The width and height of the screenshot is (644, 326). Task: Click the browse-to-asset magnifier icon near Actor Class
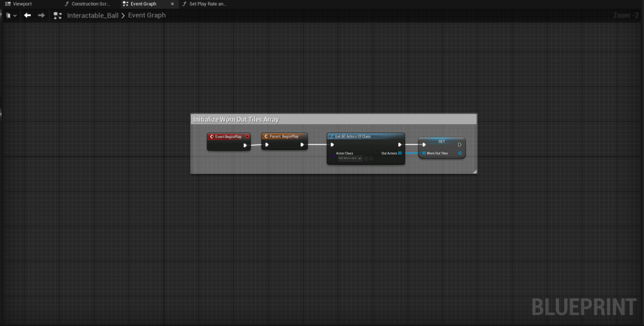[x=372, y=158]
